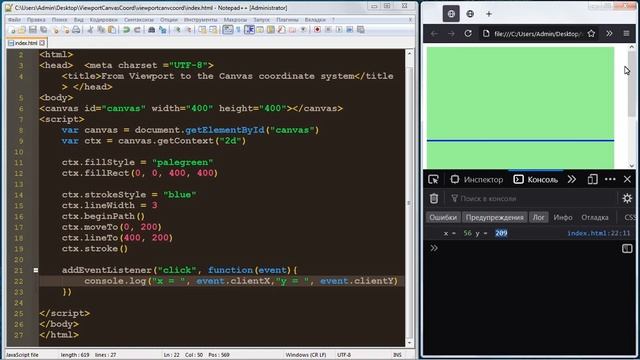Click browser Forward arrow button
This screenshot has height=360, width=640.
pyautogui.click(x=451, y=33)
